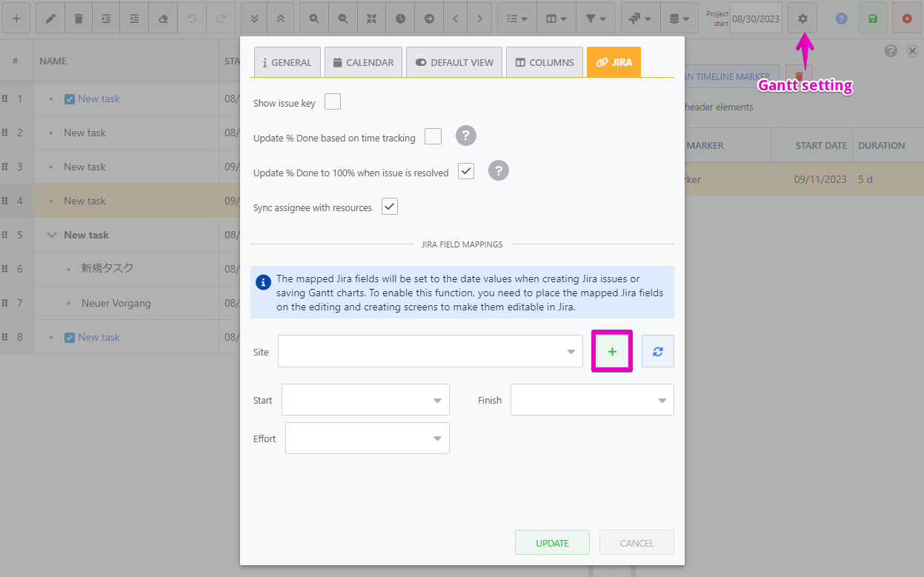This screenshot has width=924, height=577.
Task: Open Gantt settings with the gear icon
Action: [802, 18]
